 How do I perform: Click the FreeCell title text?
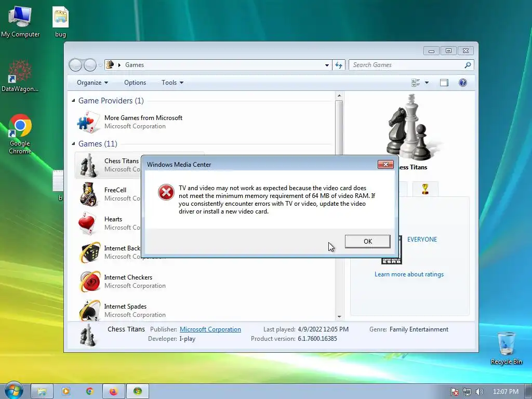115,190
